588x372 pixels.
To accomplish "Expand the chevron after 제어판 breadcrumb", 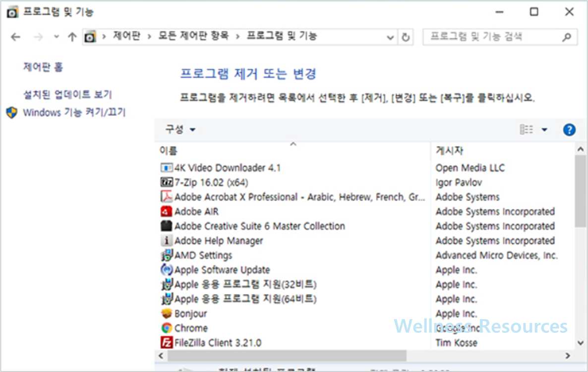I will pos(149,37).
